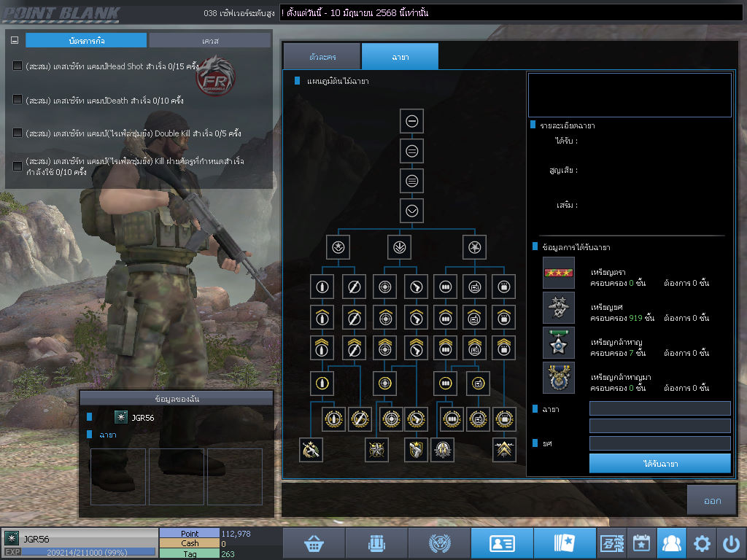Open the inventory backpack icon
The width and height of the screenshot is (747, 560).
376,542
